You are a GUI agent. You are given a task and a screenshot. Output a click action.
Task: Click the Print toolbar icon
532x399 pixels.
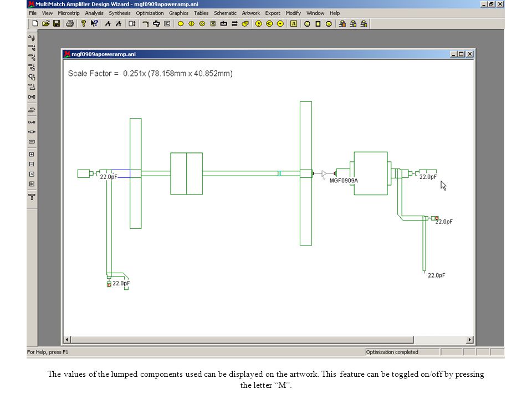(70, 24)
